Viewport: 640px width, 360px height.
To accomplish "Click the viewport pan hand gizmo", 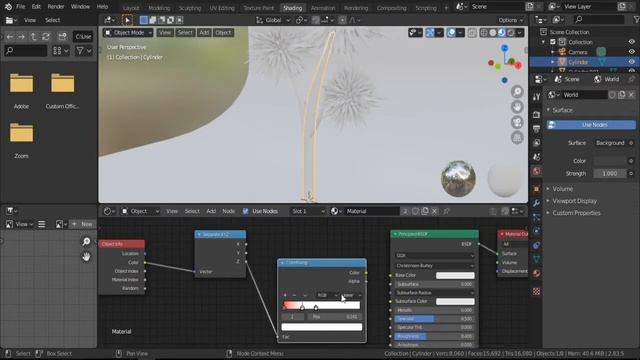I will (517, 107).
